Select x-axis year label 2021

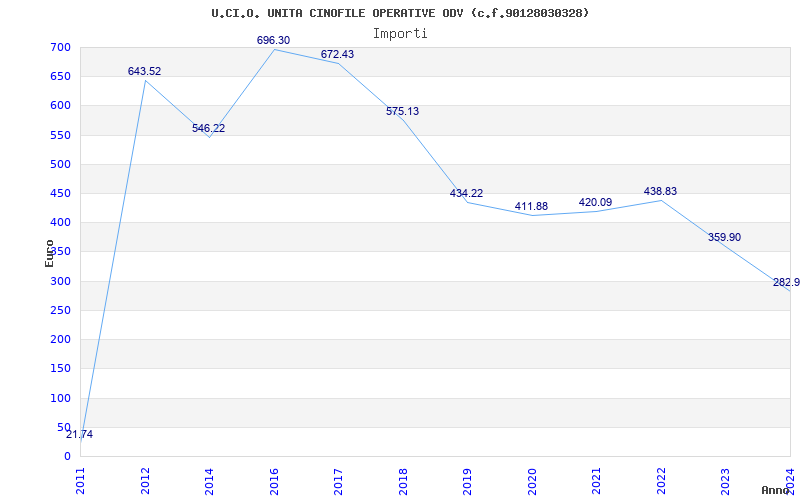point(596,481)
